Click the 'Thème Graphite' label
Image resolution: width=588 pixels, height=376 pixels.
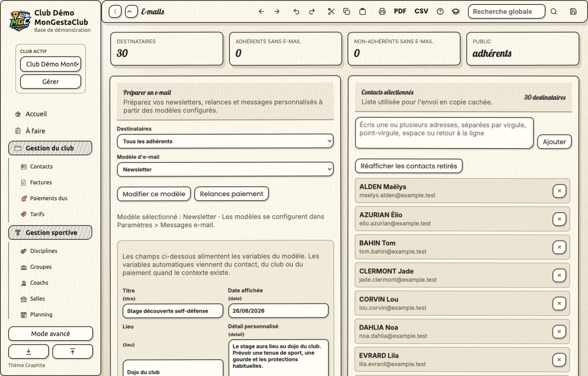pos(27,365)
